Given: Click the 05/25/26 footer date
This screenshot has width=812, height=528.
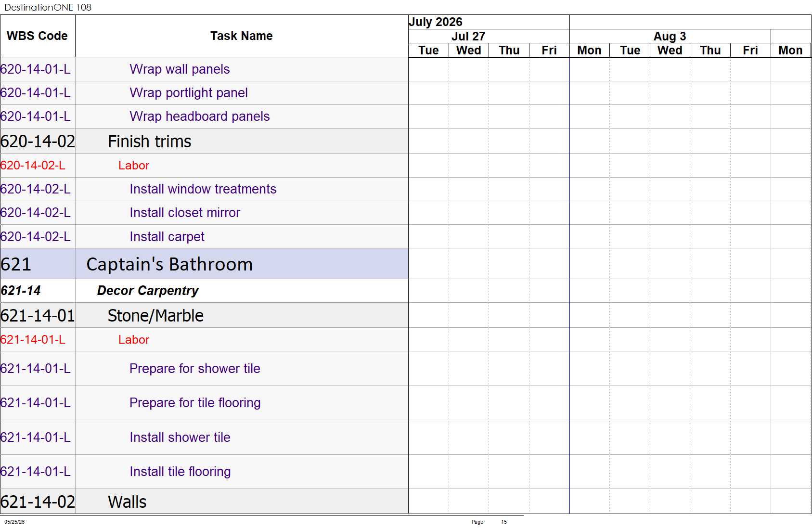Looking at the screenshot, I should 14,522.
